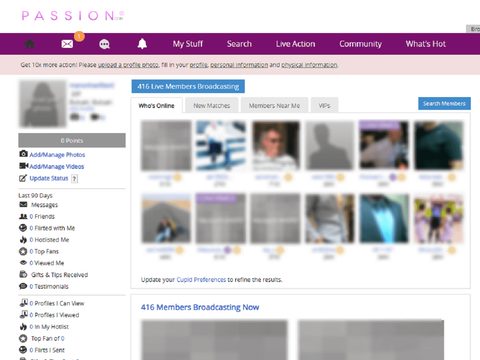Viewport: 480px width, 360px height.
Task: Click the camera icon beside Add/Manage Photos
Action: coord(23,154)
